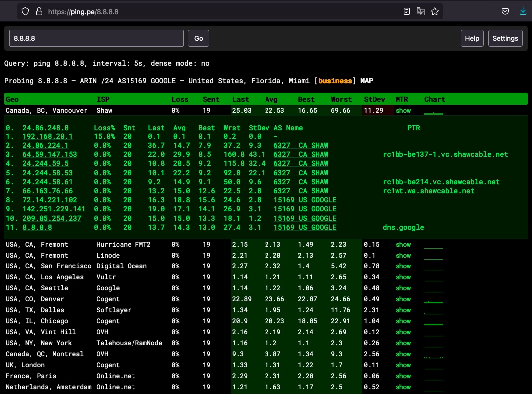
Task: Click the 192.168.20.1 hop link
Action: 48,136
